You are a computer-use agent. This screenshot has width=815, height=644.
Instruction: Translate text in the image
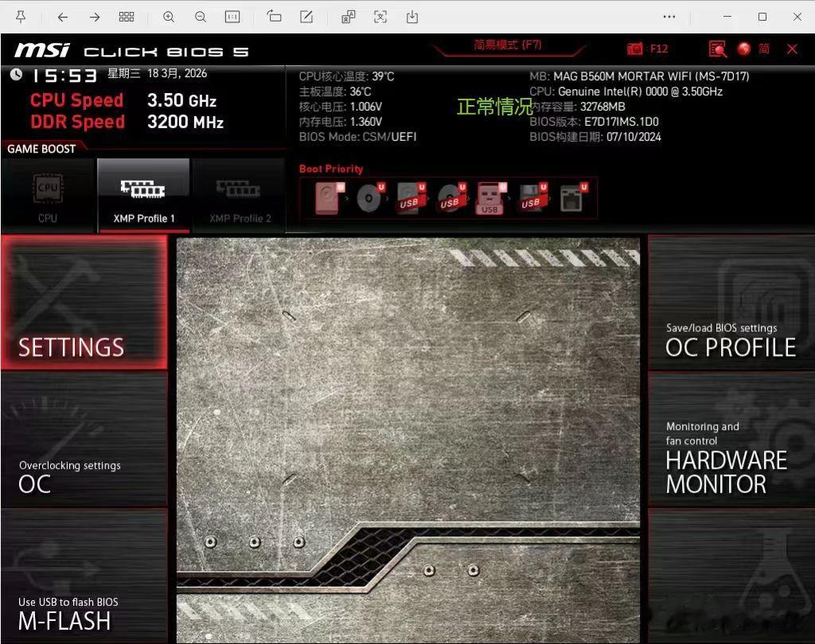point(349,18)
